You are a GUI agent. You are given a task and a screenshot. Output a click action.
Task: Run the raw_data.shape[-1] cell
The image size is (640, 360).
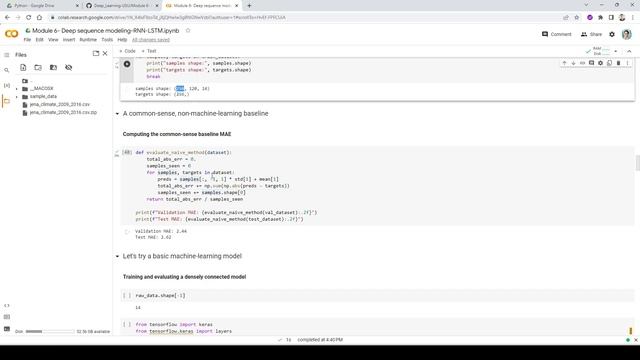tap(127, 296)
